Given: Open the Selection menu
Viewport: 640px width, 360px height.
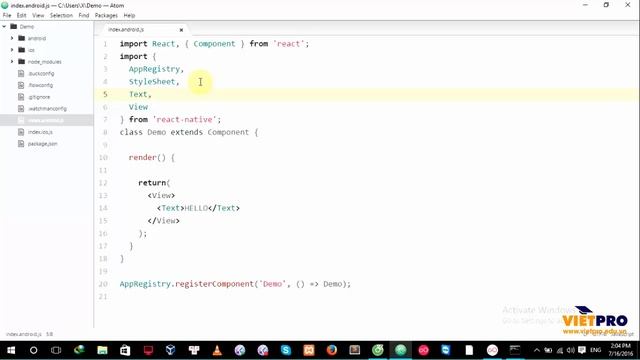Looking at the screenshot, I should pyautogui.click(x=61, y=16).
